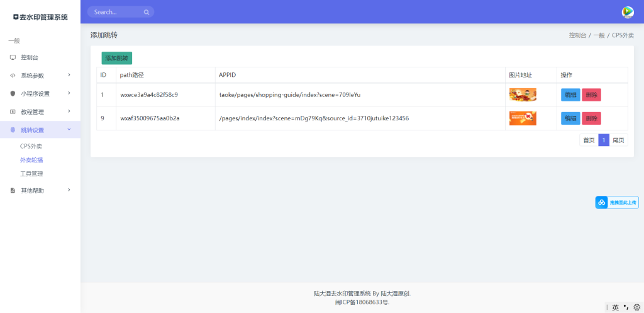Click the 拖拽至此上传 upload text
This screenshot has width=644, height=313.
click(623, 202)
